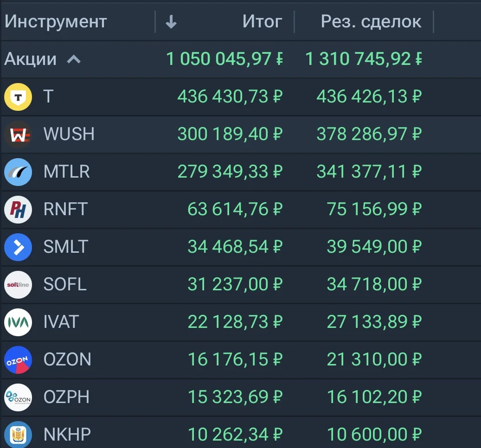Select the MTLR ticker name
481x448 pixels.
[67, 172]
